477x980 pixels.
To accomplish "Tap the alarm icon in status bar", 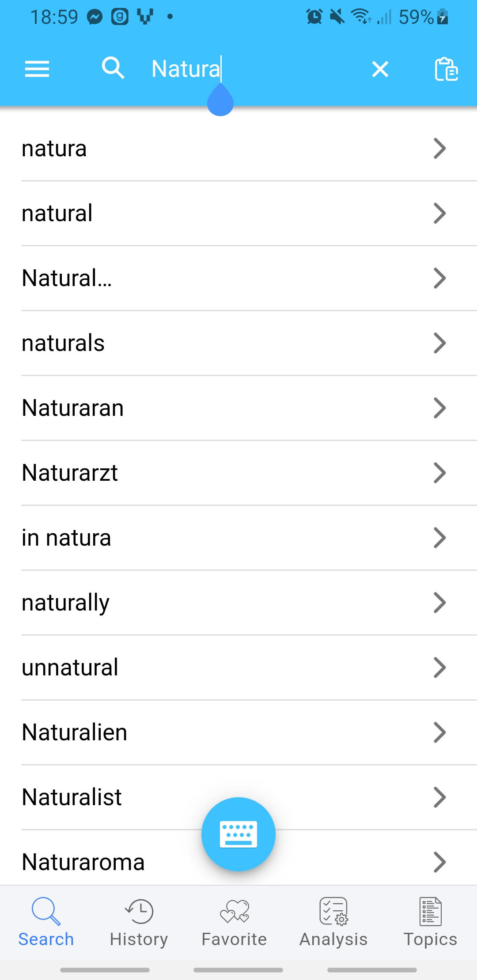I will coord(314,17).
